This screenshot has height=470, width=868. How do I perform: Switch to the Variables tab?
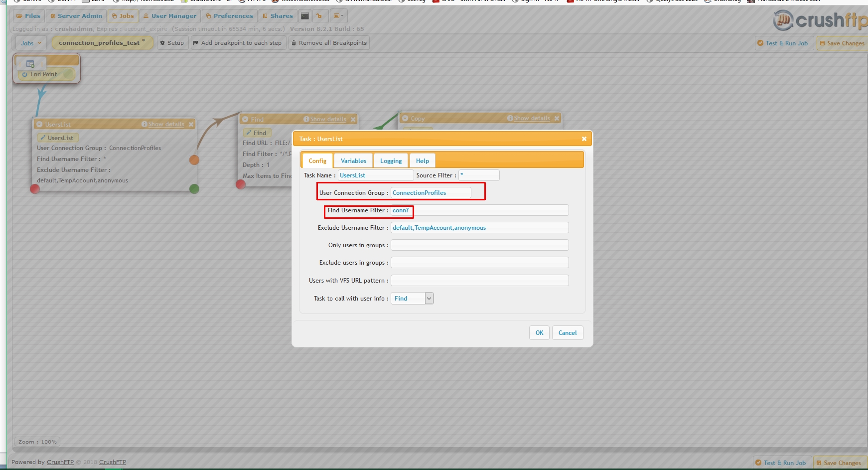point(353,161)
